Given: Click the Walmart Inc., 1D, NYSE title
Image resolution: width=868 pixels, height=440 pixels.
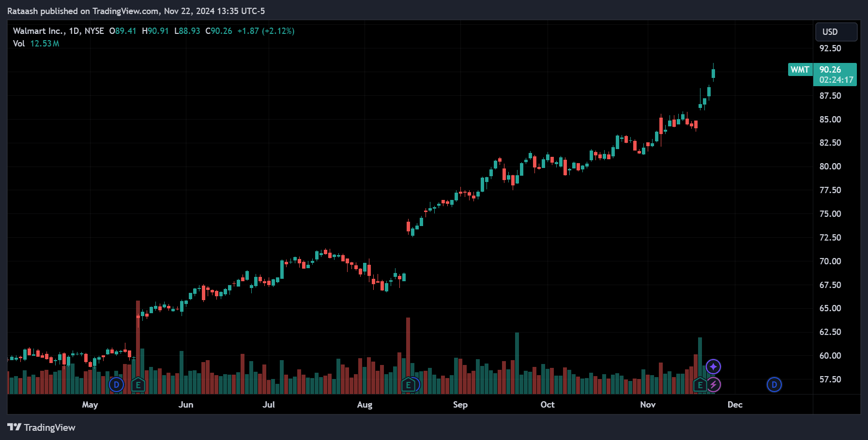Looking at the screenshot, I should click(x=59, y=31).
